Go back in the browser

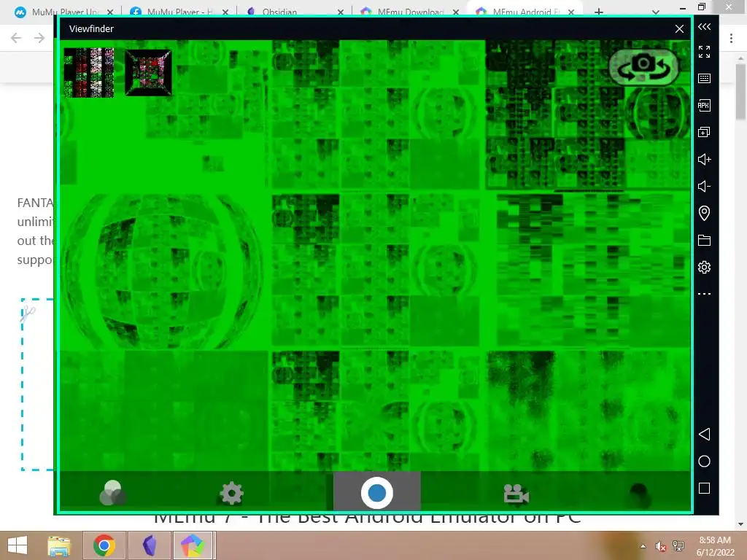click(x=16, y=38)
